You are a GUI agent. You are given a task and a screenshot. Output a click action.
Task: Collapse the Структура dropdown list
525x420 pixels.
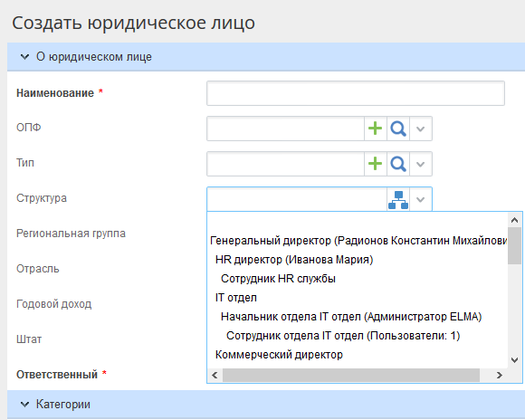click(x=421, y=200)
